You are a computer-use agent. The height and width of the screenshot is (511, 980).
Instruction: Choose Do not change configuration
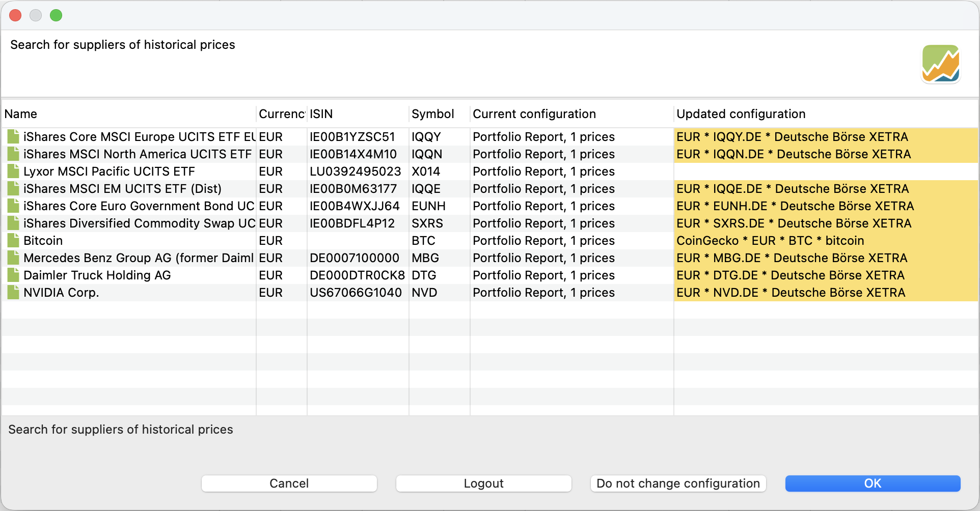coord(678,484)
